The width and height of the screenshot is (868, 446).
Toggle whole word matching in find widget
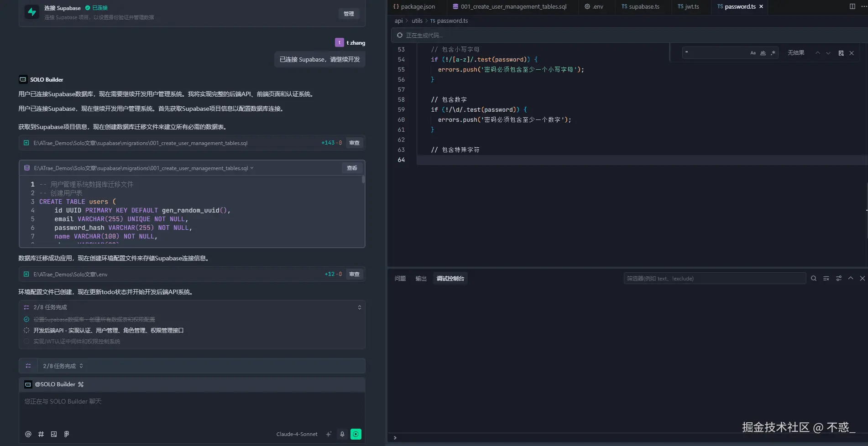763,53
